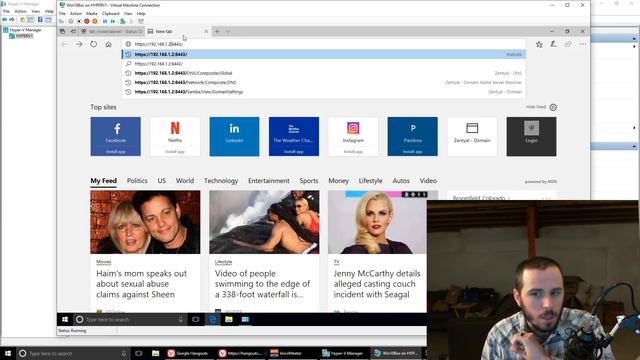
Task: Select the Lifestyle feed tab
Action: point(371,181)
